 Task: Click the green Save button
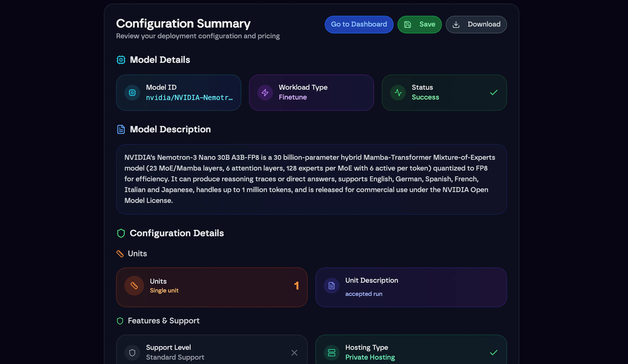tap(419, 24)
